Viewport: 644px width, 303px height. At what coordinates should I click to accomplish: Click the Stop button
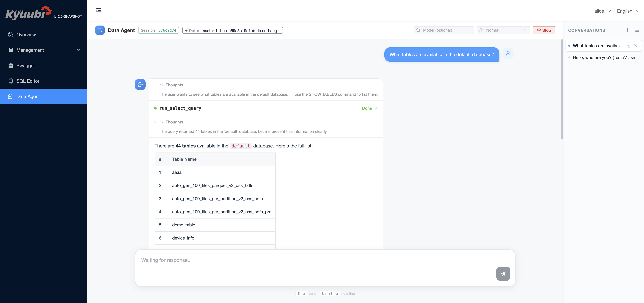(x=544, y=30)
